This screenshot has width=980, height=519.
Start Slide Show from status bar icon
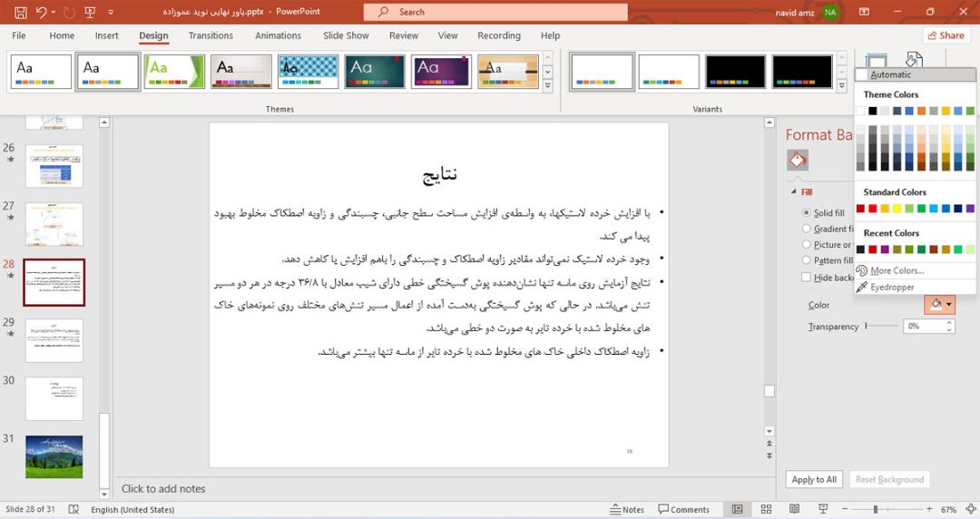tap(823, 509)
